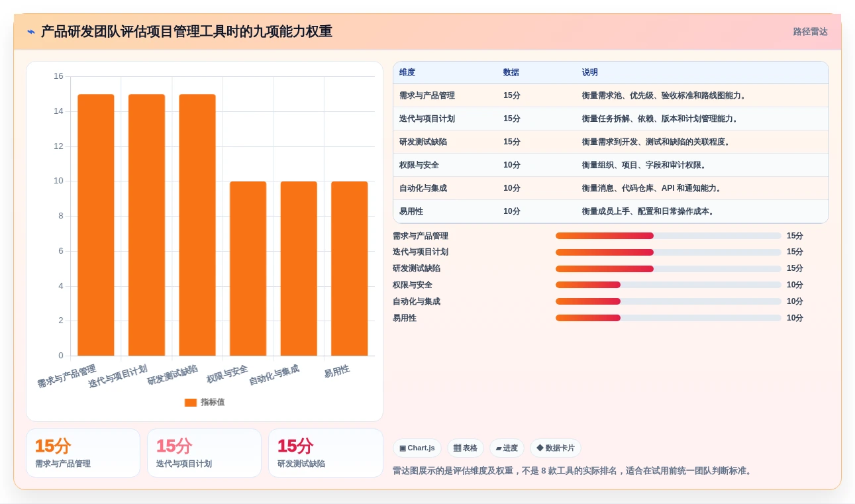Image resolution: width=855 pixels, height=504 pixels.
Task: Click the lightning icon beside the title
Action: pyautogui.click(x=30, y=32)
